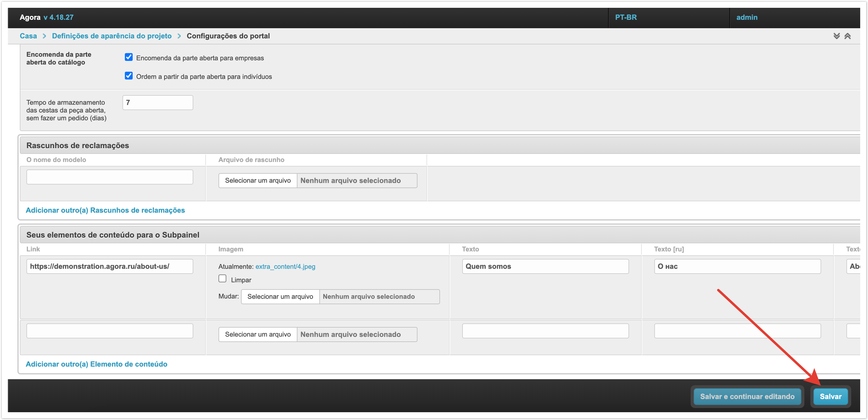
Task: Click 'Selecionar um arquivo' next to Mudar
Action: [x=280, y=296]
